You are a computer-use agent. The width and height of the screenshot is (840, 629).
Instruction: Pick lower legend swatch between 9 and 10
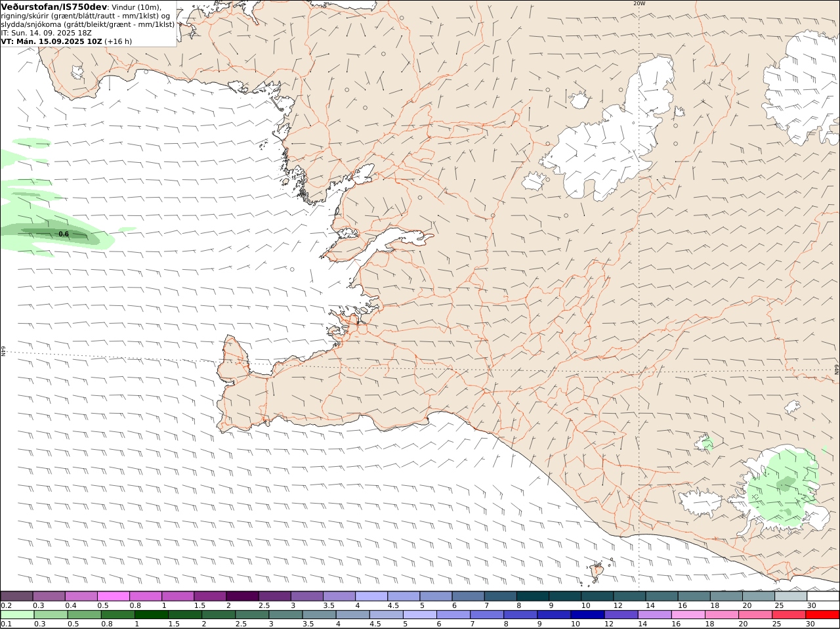coord(553,615)
